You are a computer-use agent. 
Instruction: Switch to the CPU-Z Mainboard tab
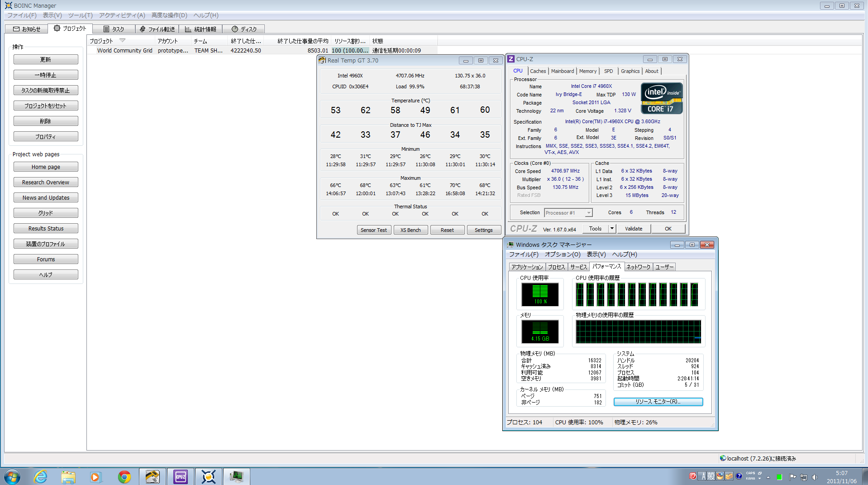coord(562,71)
